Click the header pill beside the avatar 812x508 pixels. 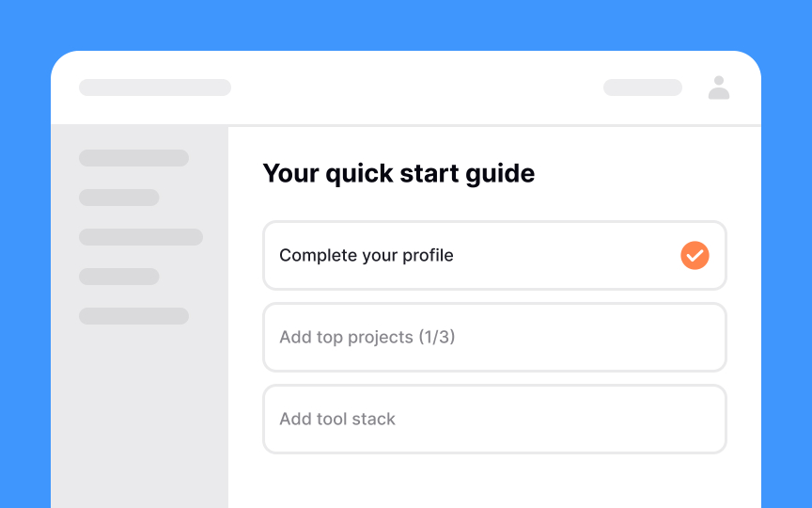coord(643,87)
